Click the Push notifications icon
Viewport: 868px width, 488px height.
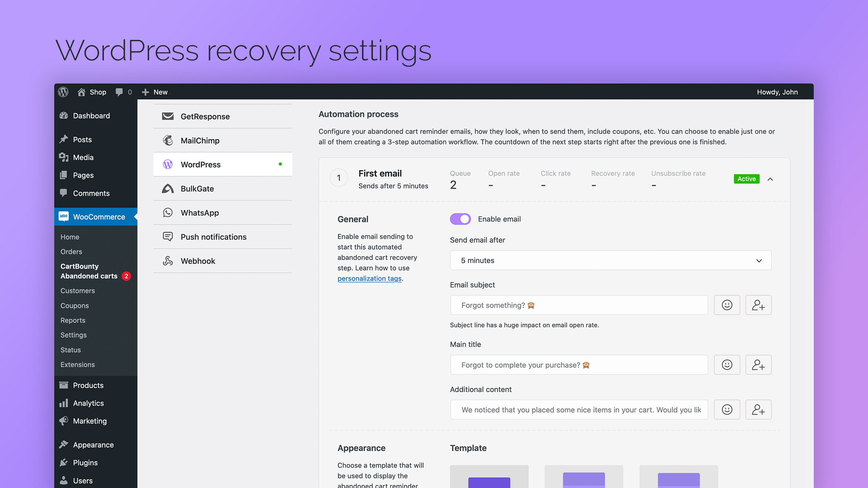(168, 236)
